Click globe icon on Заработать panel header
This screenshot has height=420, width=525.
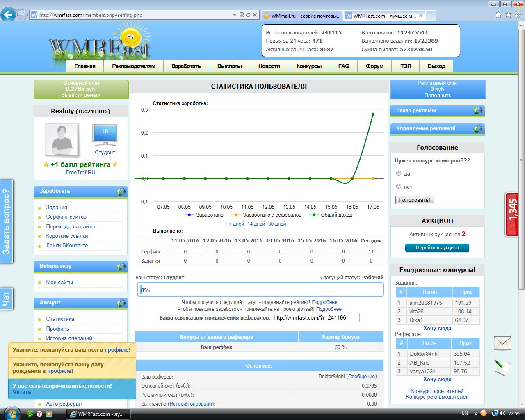pos(121,192)
